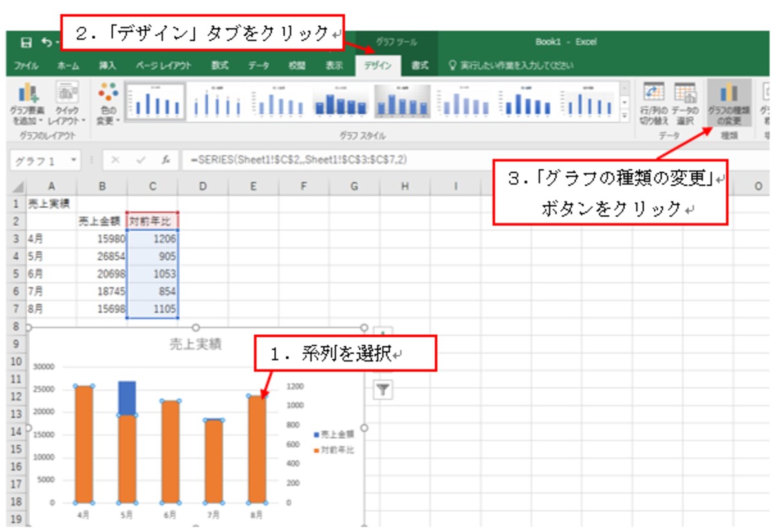776x532 pixels.
Task: Expand the chart styles gallery More arrow
Action: click(x=625, y=116)
